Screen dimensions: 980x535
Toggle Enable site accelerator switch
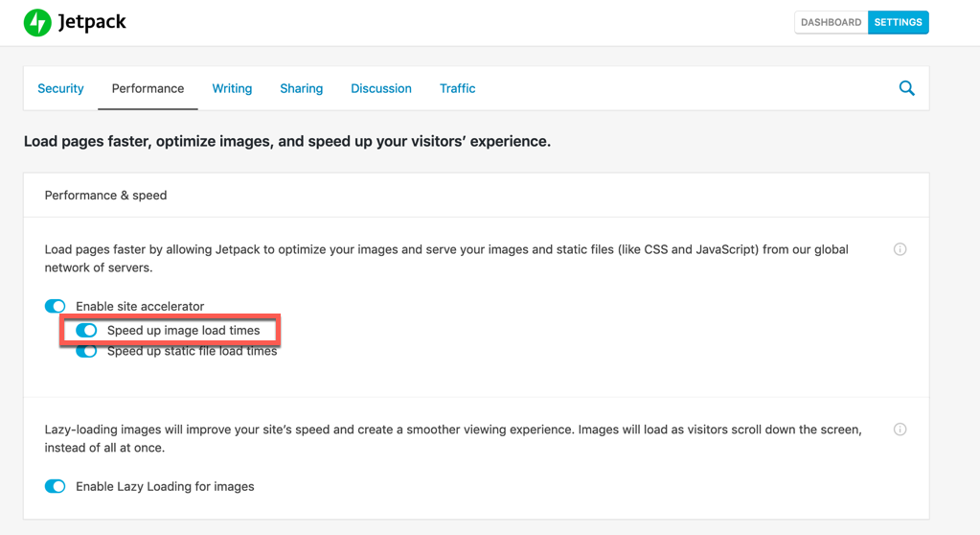tap(56, 306)
